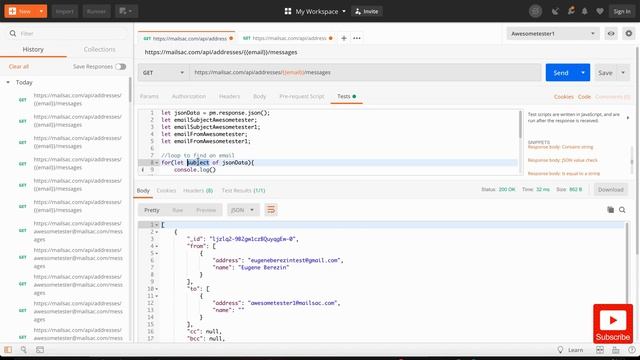Viewport: 640px width, 360px height.
Task: Open the response Headers (8) tab
Action: 198,191
